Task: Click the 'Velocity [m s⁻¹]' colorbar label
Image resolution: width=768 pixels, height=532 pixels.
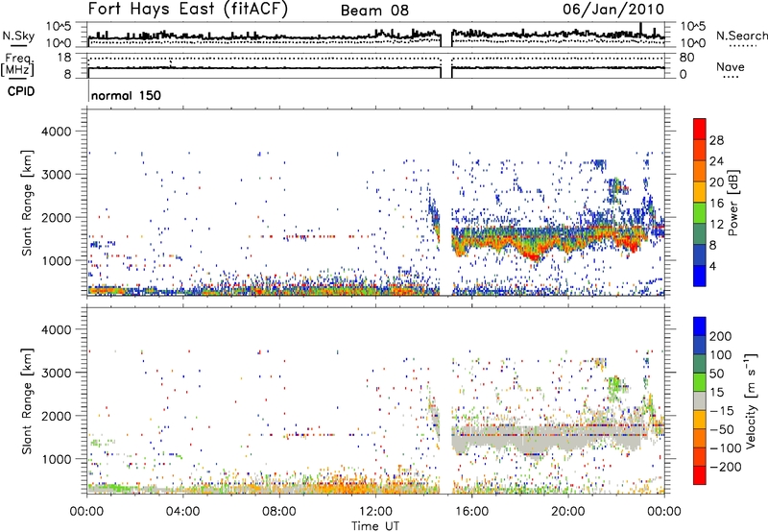Action: coord(750,400)
